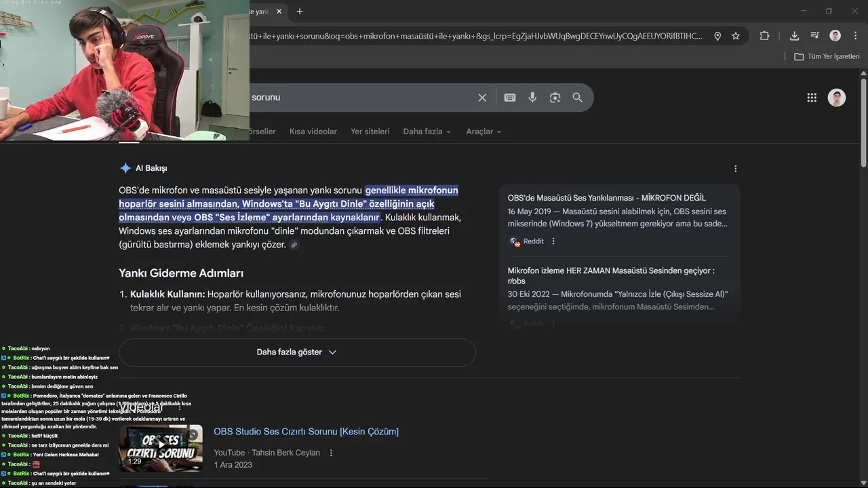Click the date text 1 Ara 2023

point(233,465)
